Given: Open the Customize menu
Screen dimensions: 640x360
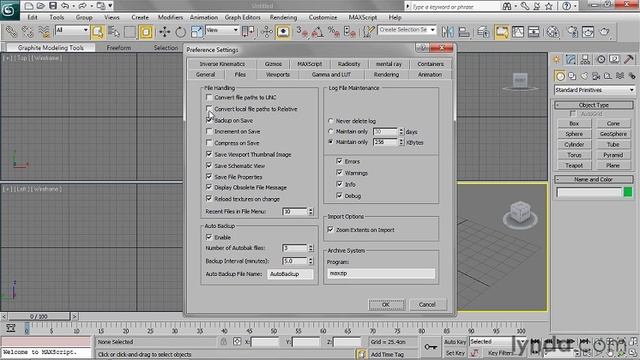Looking at the screenshot, I should pyautogui.click(x=323, y=18).
